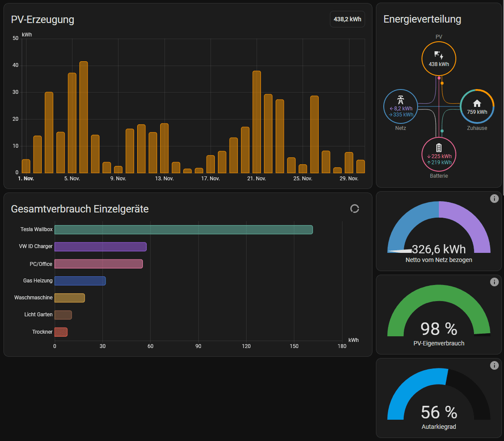Viewport: 504px width, 441px height.
Task: Click the 438,2 kWh total badge
Action: [347, 19]
